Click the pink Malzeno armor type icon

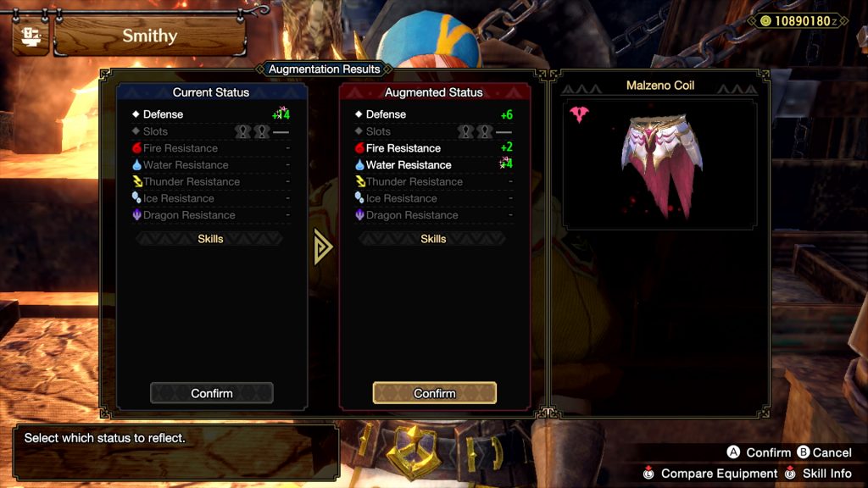579,114
